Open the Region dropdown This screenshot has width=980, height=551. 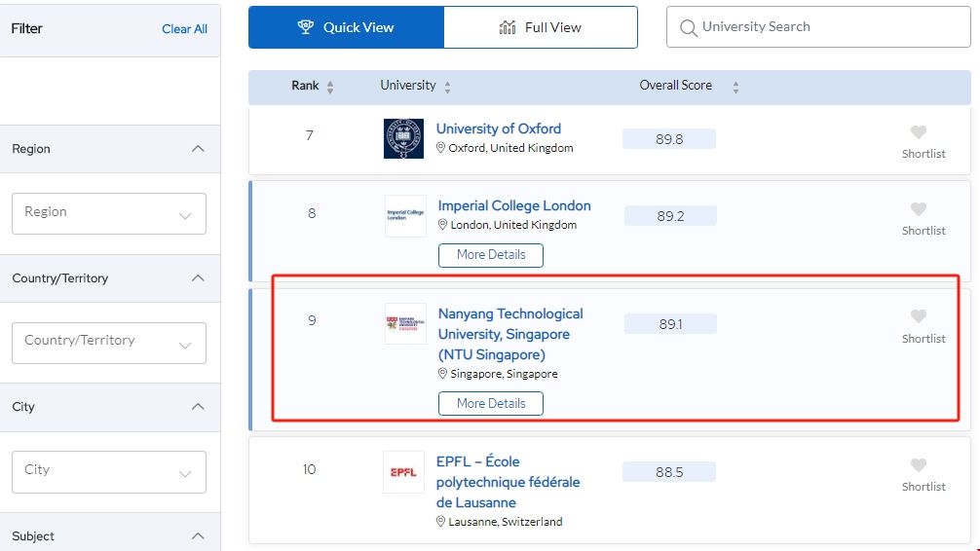coord(109,213)
